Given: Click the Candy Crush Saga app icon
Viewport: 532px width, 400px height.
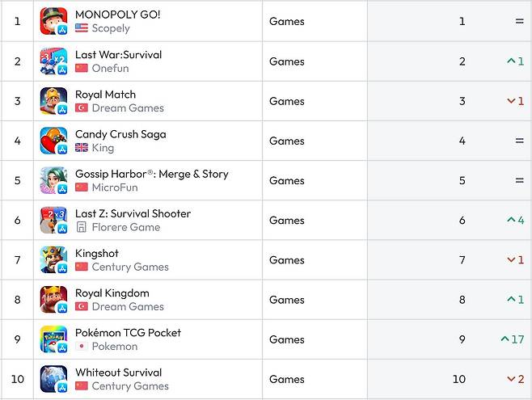Looking at the screenshot, I should 53,141.
